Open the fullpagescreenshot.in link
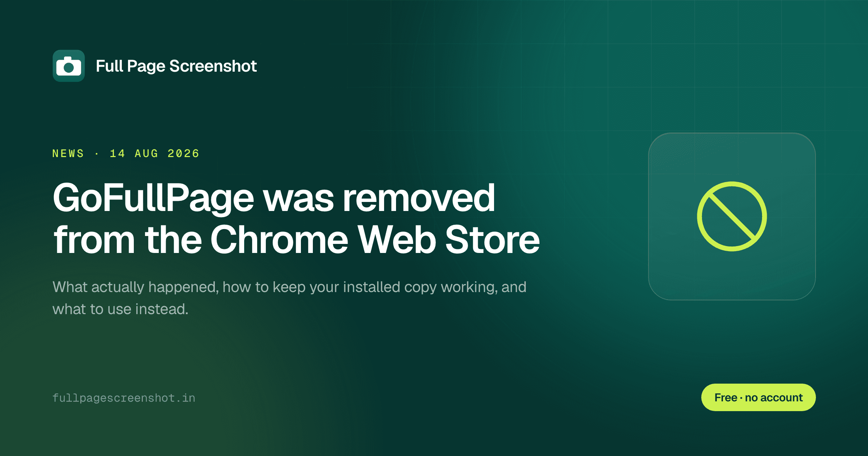Screen dimensions: 868x456 coord(124,398)
